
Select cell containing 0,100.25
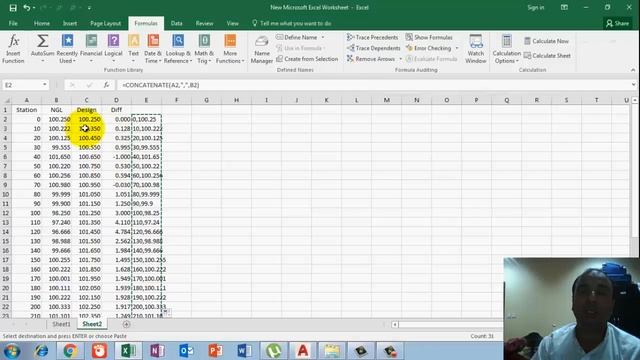pyautogui.click(x=147, y=119)
